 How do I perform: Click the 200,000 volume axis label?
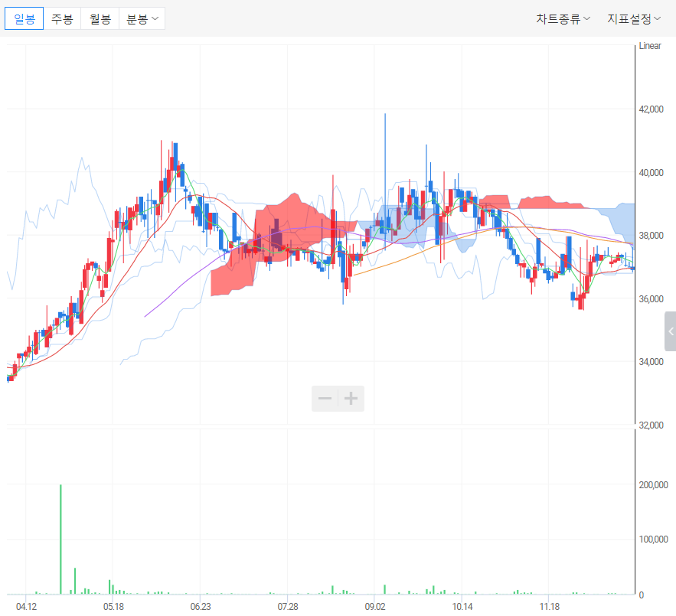[x=653, y=485]
